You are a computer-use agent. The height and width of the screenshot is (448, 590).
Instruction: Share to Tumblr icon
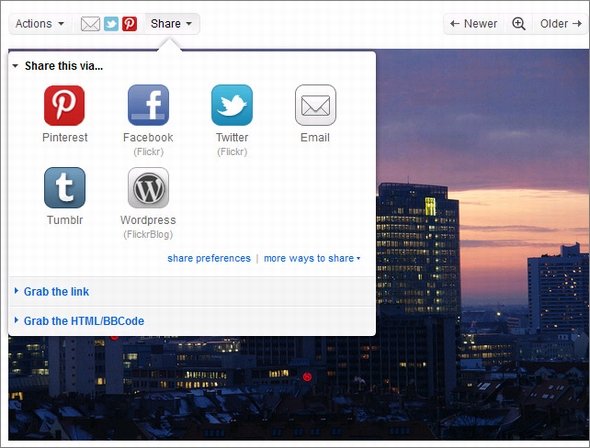tap(64, 188)
